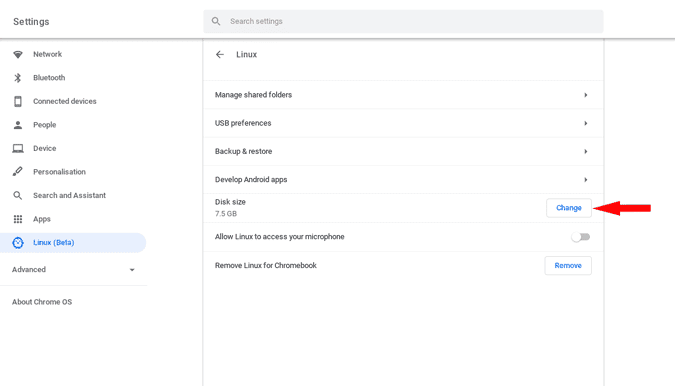Click the Bluetooth icon in sidebar
675x386 pixels.
[18, 78]
